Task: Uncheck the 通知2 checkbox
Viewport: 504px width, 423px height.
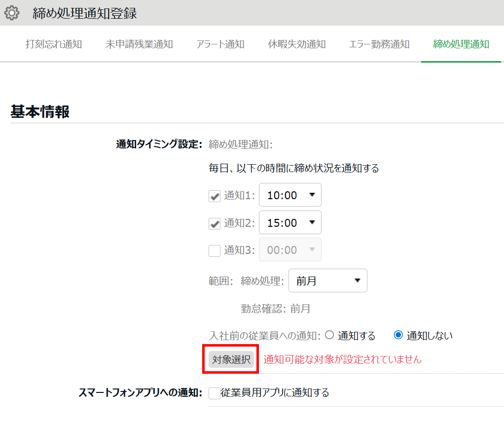Action: [215, 223]
